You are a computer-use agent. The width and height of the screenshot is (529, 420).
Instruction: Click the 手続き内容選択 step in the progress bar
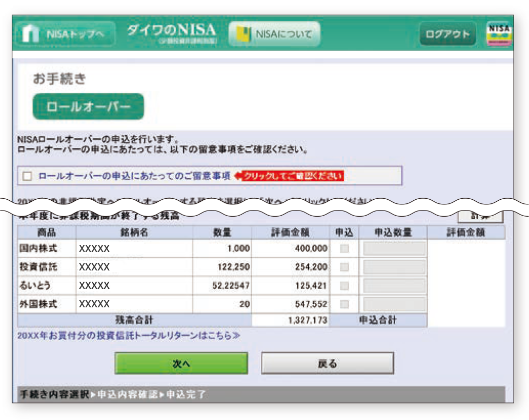(54, 394)
